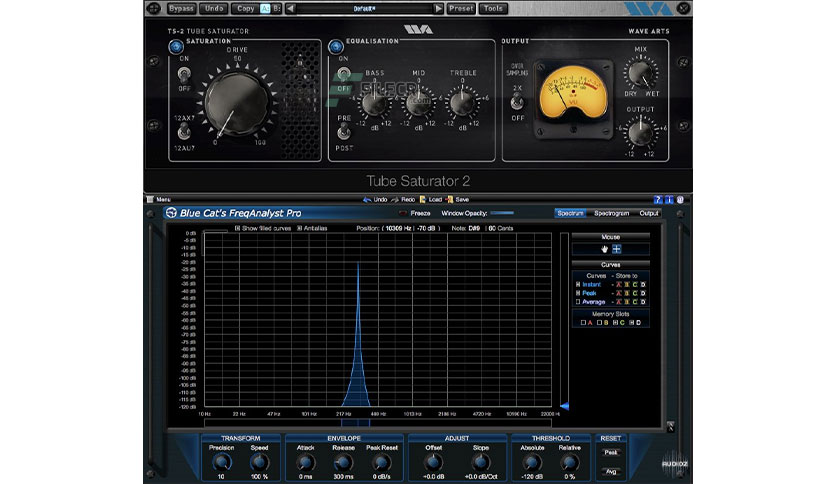Click the large Drive knob
Image resolution: width=836 pixels, height=484 pixels.
tap(237, 102)
